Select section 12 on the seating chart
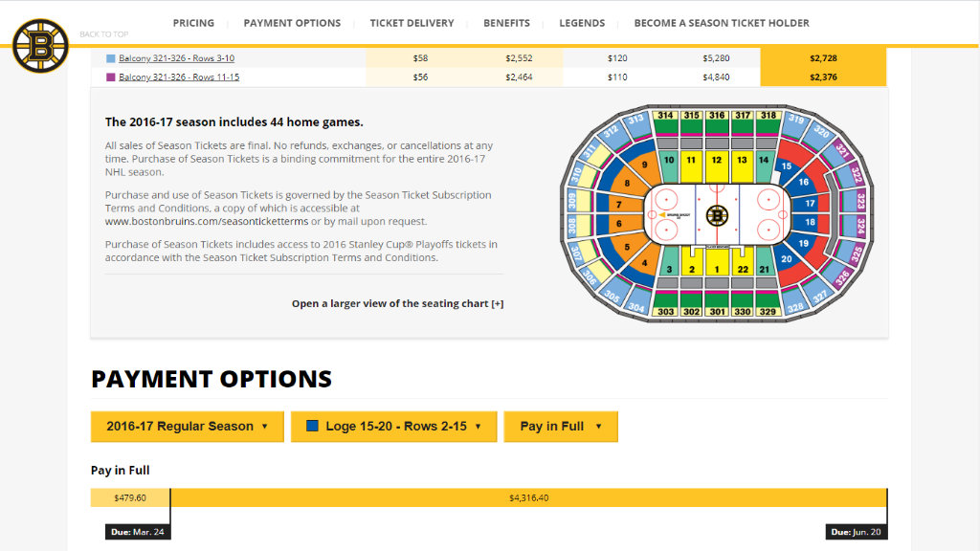Image resolution: width=980 pixels, height=551 pixels. coord(717,165)
